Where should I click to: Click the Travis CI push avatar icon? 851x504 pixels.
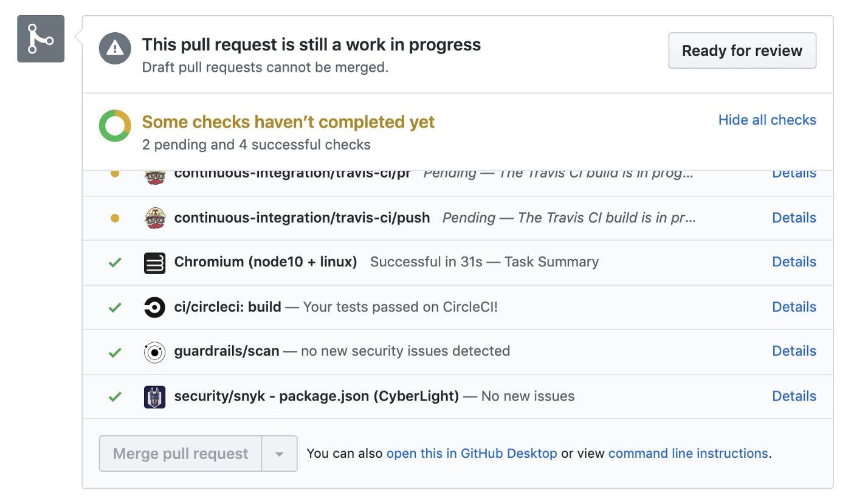(154, 218)
